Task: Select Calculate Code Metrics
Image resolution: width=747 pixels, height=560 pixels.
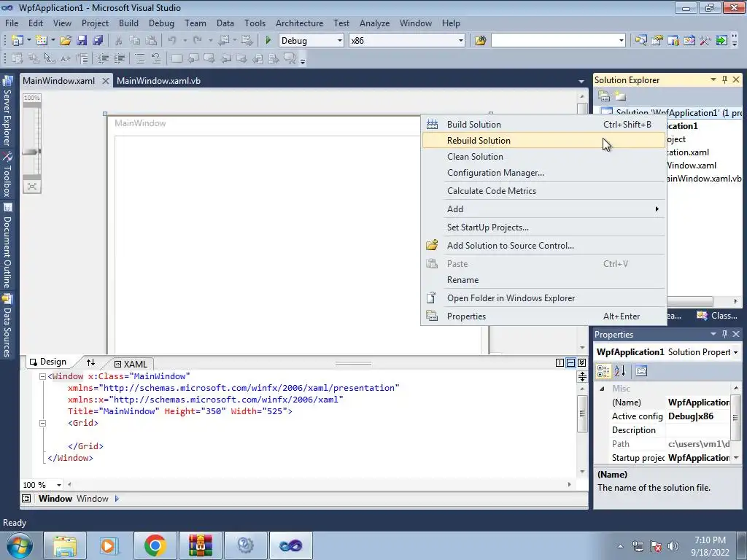Action: pos(543,191)
